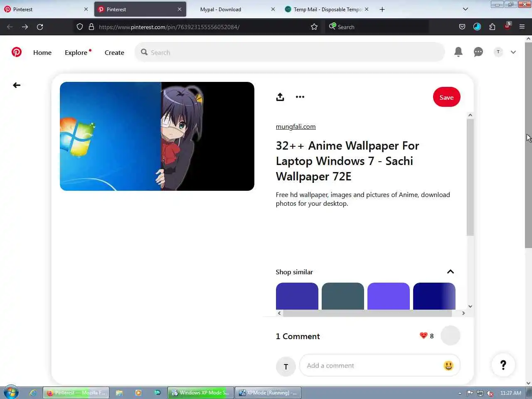Click the 1 Comment heading
532x399 pixels.
click(x=298, y=336)
